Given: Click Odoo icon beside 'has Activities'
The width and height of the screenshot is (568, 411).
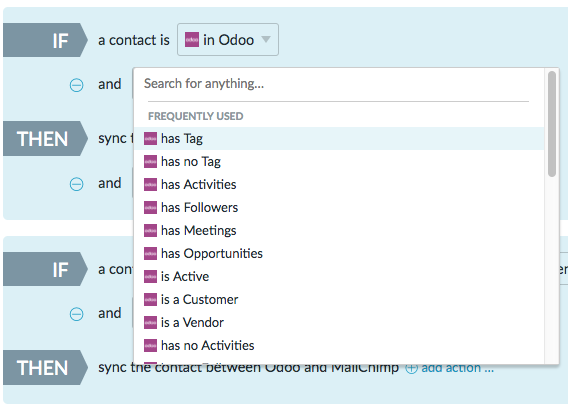Looking at the screenshot, I should [150, 184].
